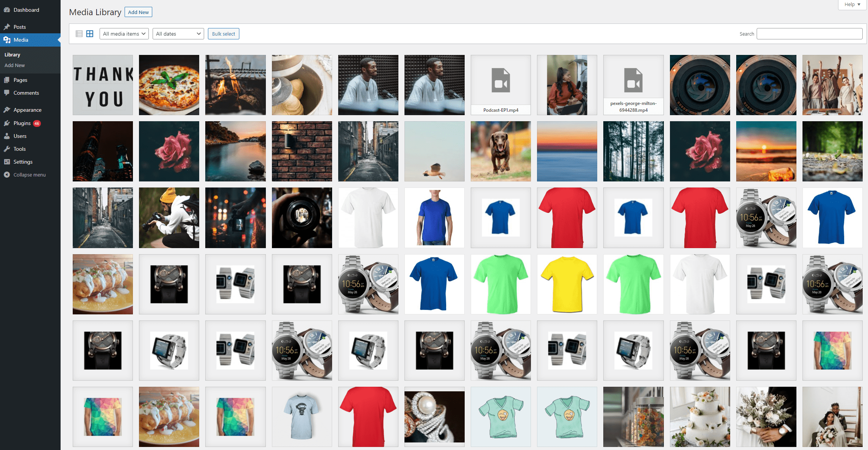This screenshot has width=868, height=450.
Task: Switch to list view mode
Action: (x=79, y=33)
